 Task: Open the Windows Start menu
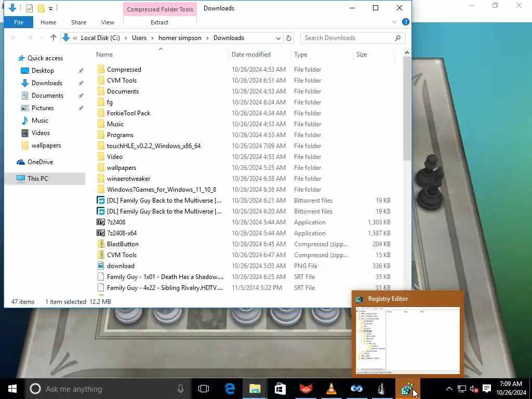tap(12, 389)
